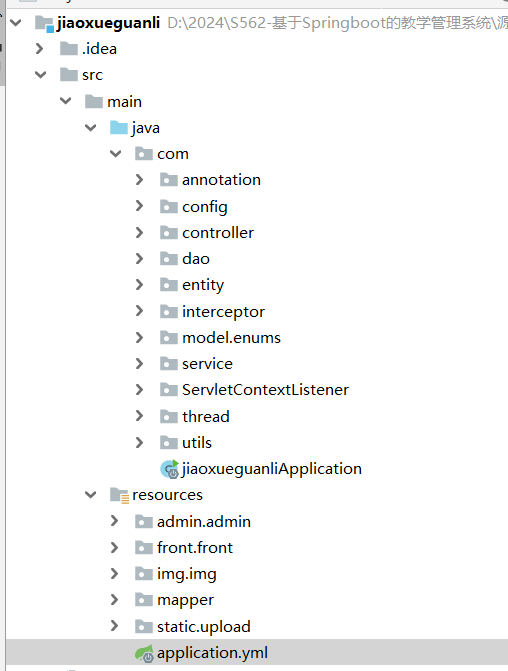Click the com package icon
508x671 pixels.
coord(144,154)
